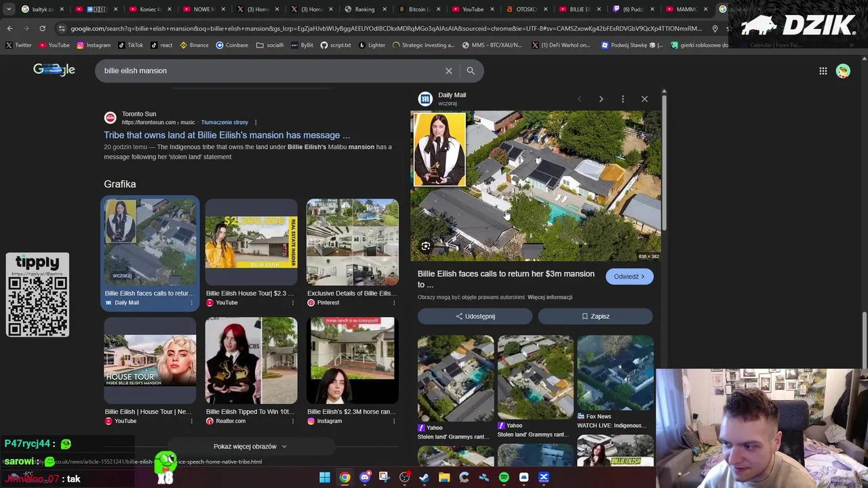Expand Pokaż więcej obrazów
Screen dimensions: 868x488
coord(250,447)
